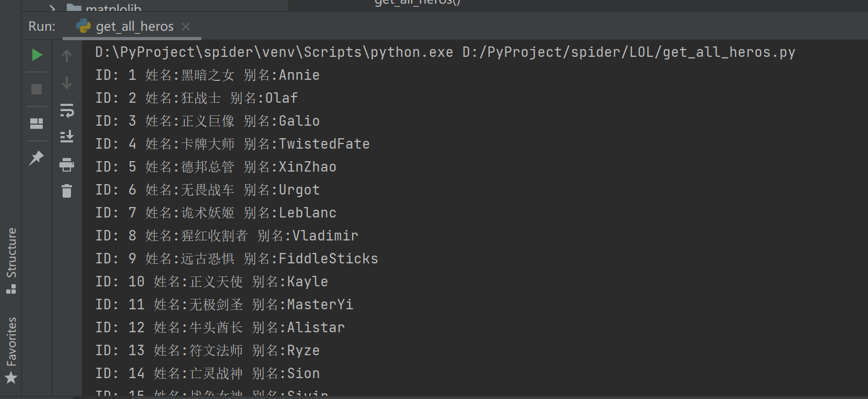The image size is (868, 399).
Task: Jump to the next message with down arrow
Action: click(67, 82)
